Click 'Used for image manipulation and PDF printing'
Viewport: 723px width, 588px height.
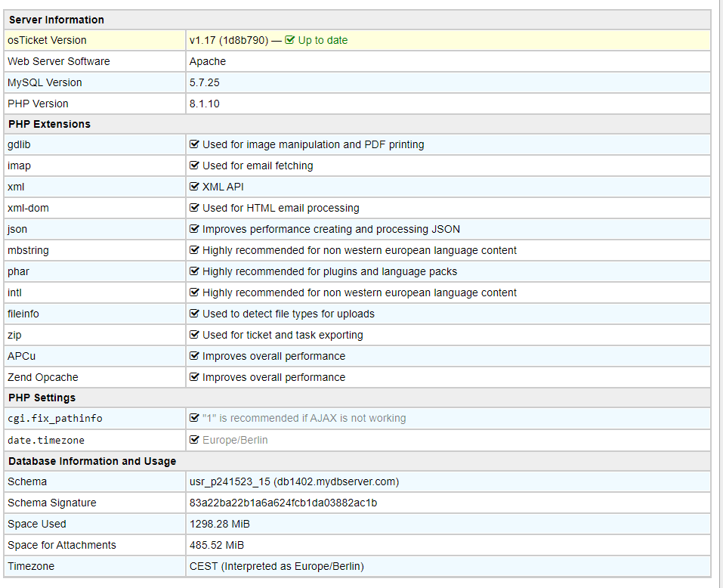click(313, 144)
